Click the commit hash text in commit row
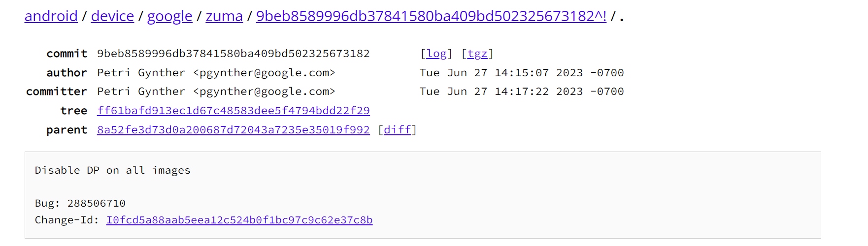Screen dimensions: 868x246 [234, 54]
